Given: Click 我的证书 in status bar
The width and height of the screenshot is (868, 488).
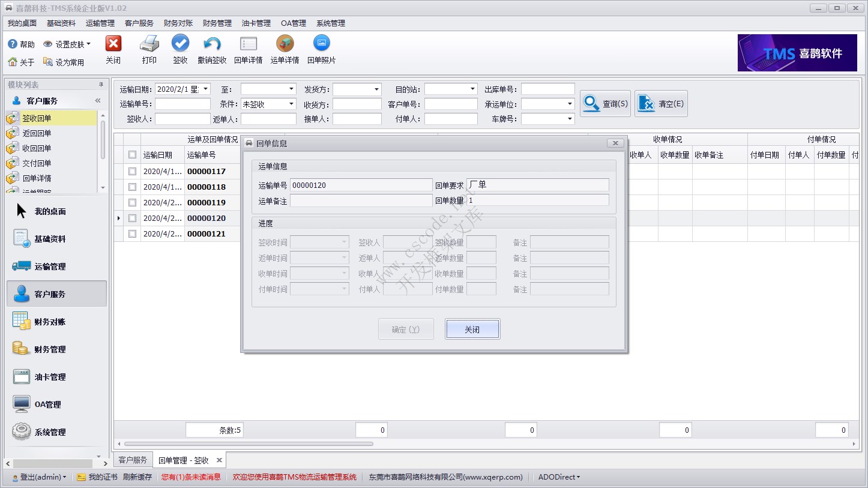Looking at the screenshot, I should tap(97, 477).
